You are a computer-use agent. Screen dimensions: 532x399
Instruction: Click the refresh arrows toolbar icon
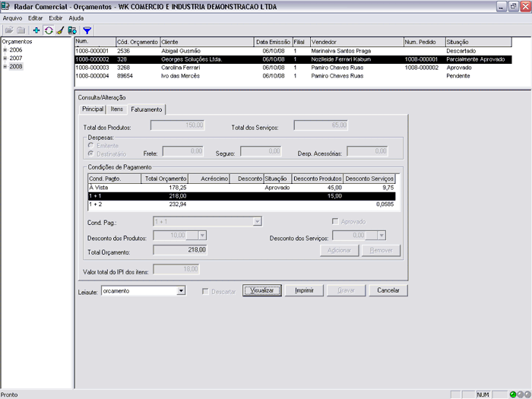[x=49, y=30]
